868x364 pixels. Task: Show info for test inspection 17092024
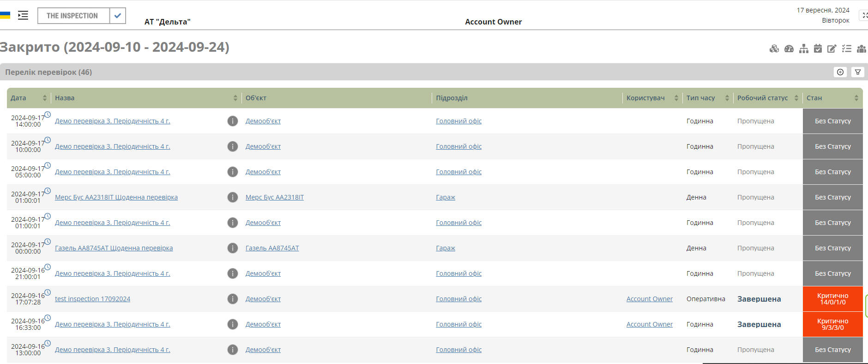[233, 299]
